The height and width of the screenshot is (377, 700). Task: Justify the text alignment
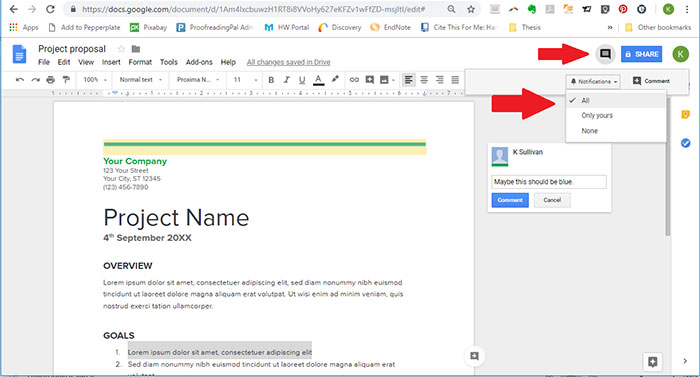click(455, 80)
